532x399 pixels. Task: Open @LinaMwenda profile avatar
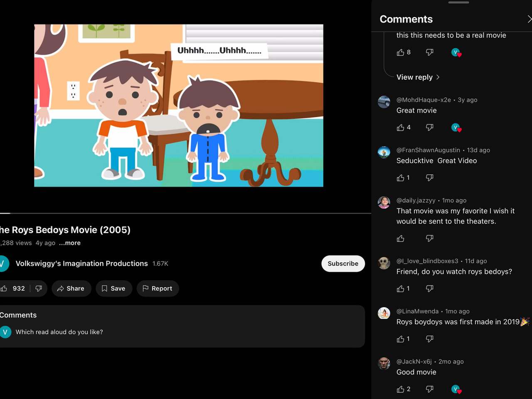click(x=384, y=313)
